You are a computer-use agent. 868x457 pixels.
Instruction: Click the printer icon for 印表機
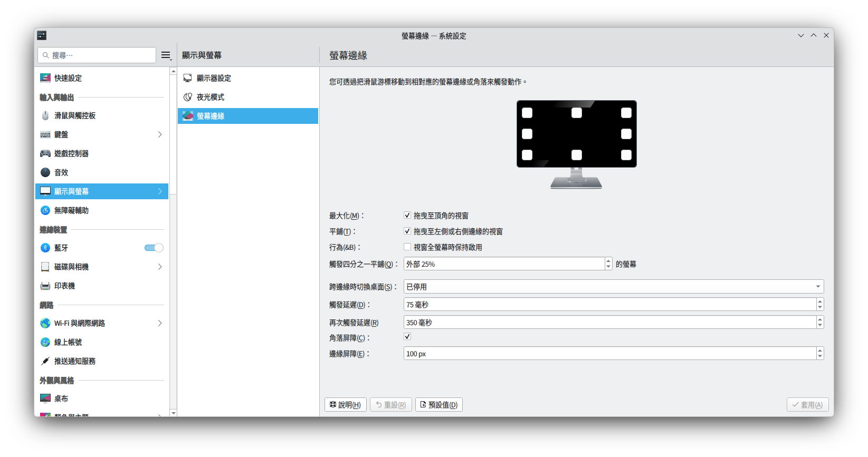point(45,286)
